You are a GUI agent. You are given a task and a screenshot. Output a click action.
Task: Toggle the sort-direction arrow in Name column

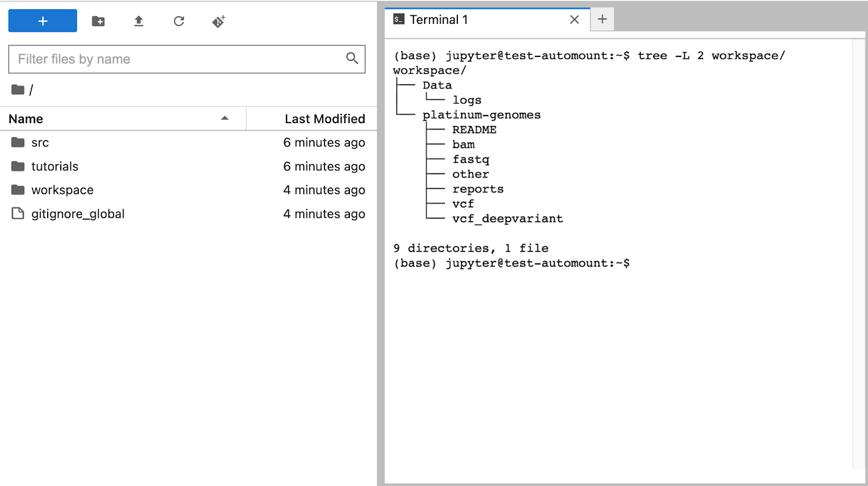[x=225, y=118]
